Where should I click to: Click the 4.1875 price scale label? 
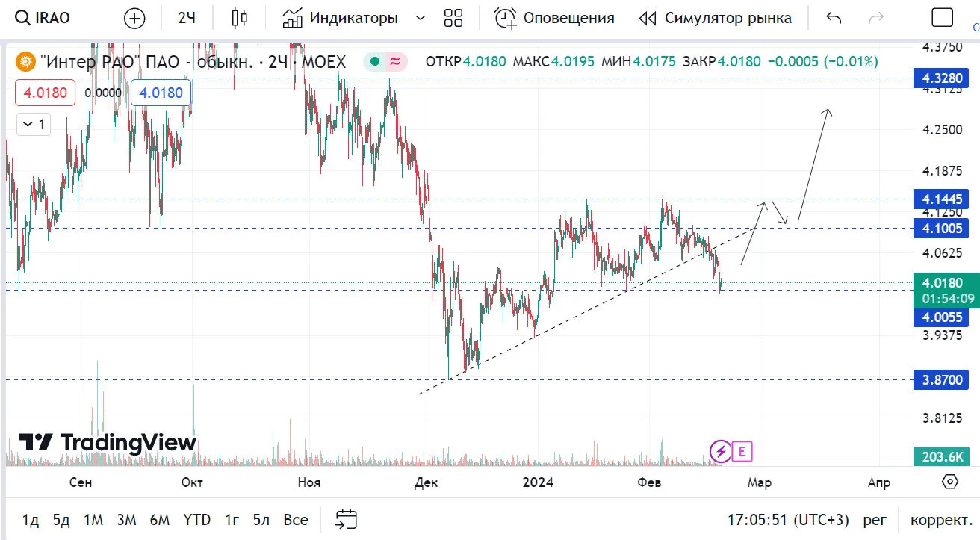click(x=941, y=171)
